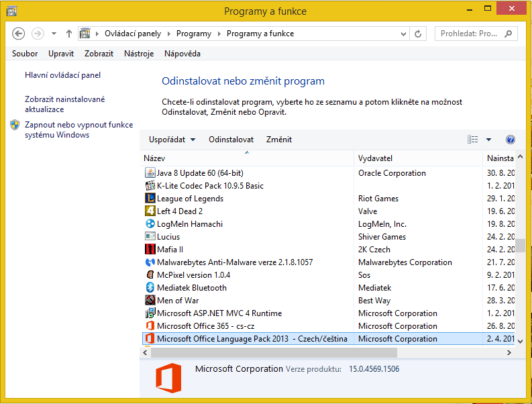Click the Control Panel icon in address bar
This screenshot has height=404, width=532.
tap(85, 34)
